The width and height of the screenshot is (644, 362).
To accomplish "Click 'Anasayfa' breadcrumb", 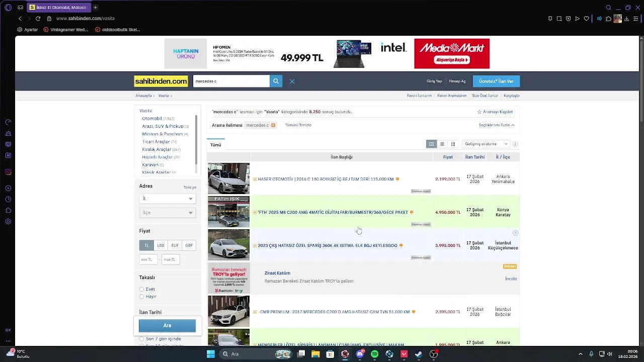I will point(143,96).
